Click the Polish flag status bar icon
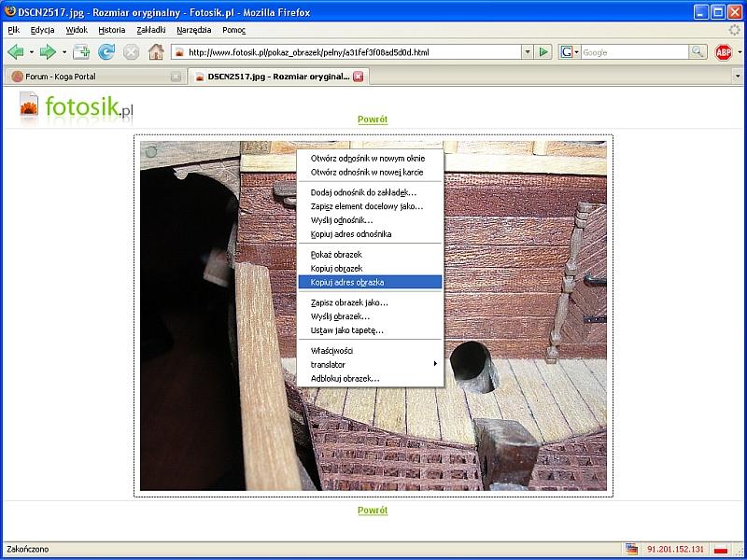 pyautogui.click(x=720, y=550)
